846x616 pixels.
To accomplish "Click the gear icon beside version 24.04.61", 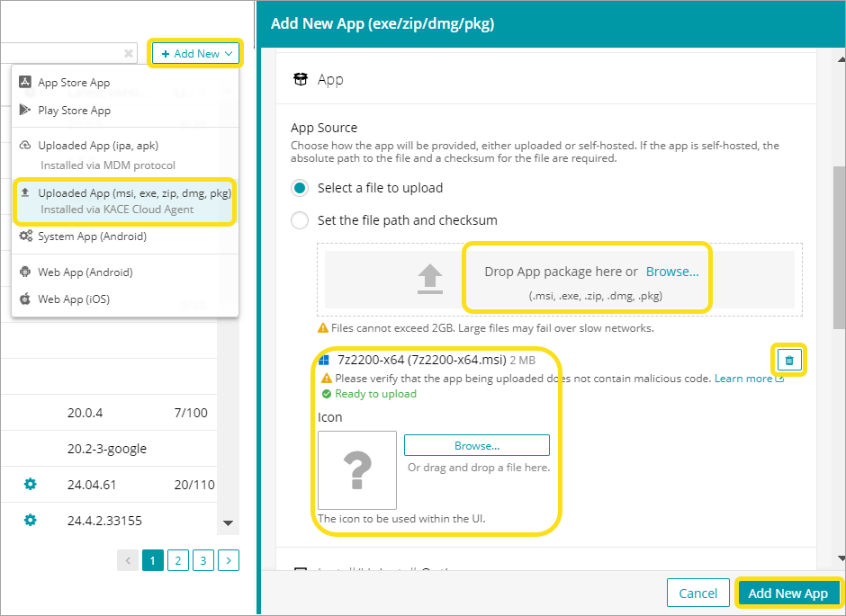I will point(30,485).
